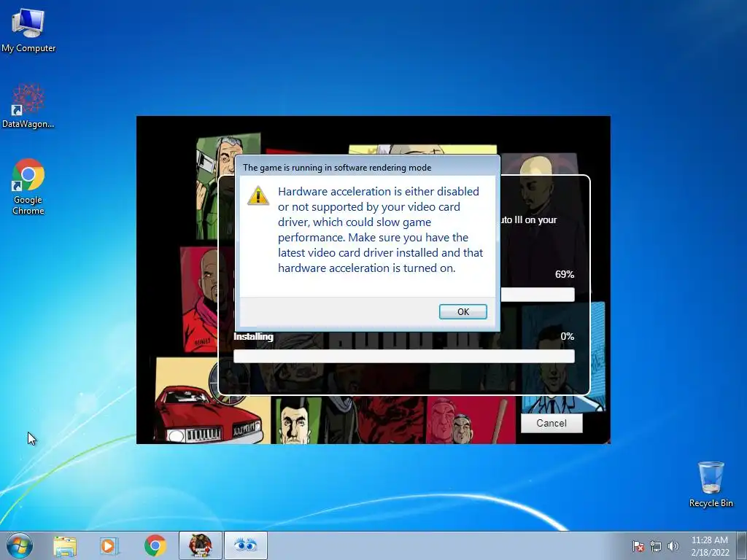Open the network status tray icon
This screenshot has height=560, width=747.
point(656,546)
